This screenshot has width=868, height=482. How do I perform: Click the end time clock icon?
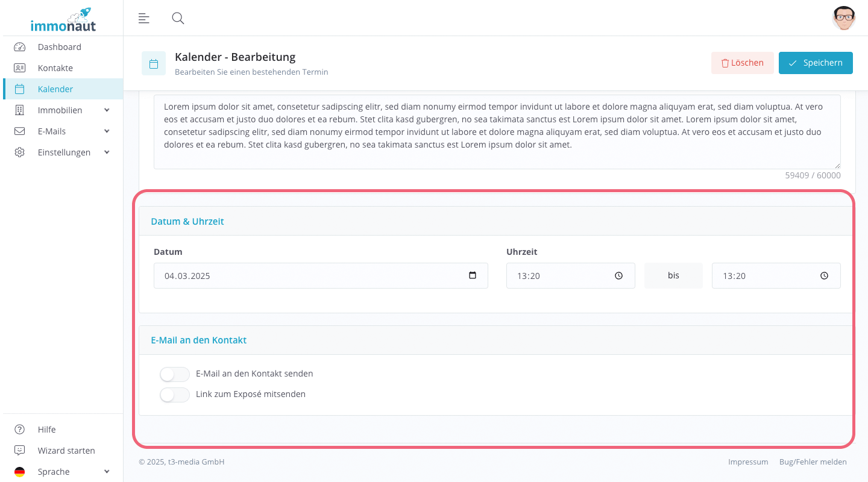[824, 276]
